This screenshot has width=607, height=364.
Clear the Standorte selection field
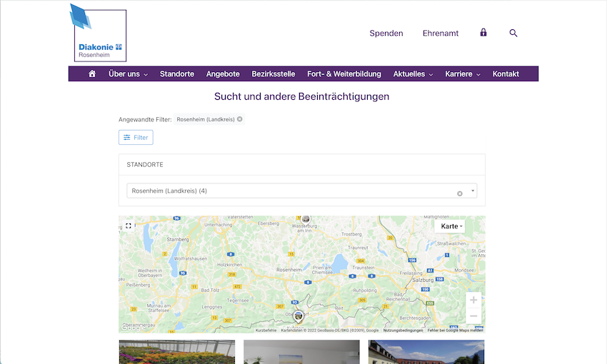pos(460,193)
